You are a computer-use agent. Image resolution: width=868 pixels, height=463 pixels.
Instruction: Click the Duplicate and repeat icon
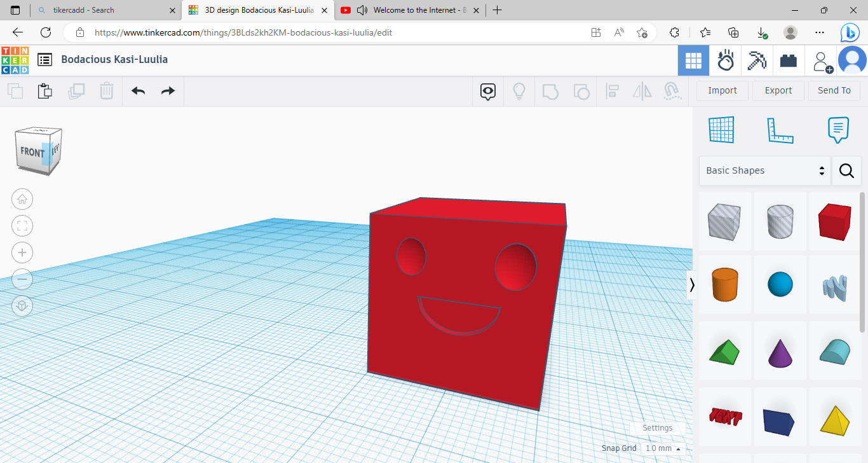[x=76, y=91]
